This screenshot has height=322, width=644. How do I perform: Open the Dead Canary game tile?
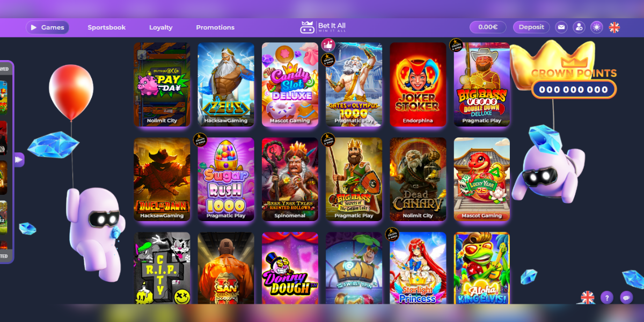[x=418, y=179]
